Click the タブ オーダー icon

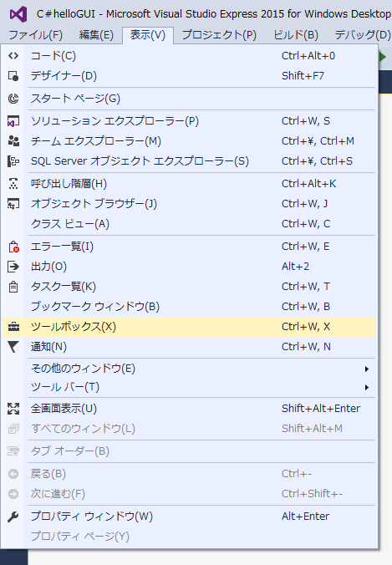13,451
